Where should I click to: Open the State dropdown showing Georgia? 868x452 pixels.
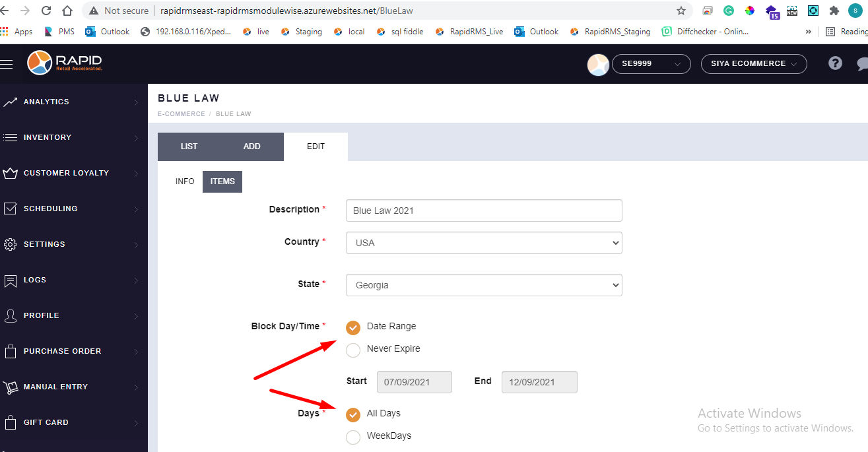(484, 285)
